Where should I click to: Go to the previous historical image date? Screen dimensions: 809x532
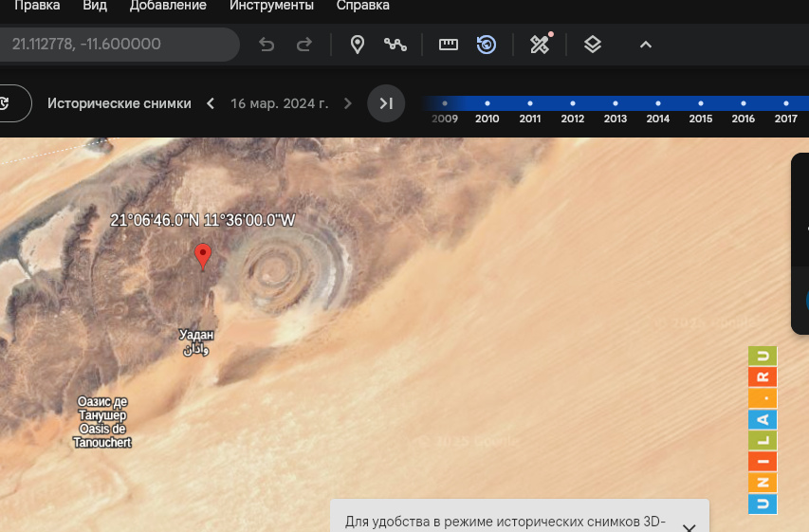click(211, 103)
